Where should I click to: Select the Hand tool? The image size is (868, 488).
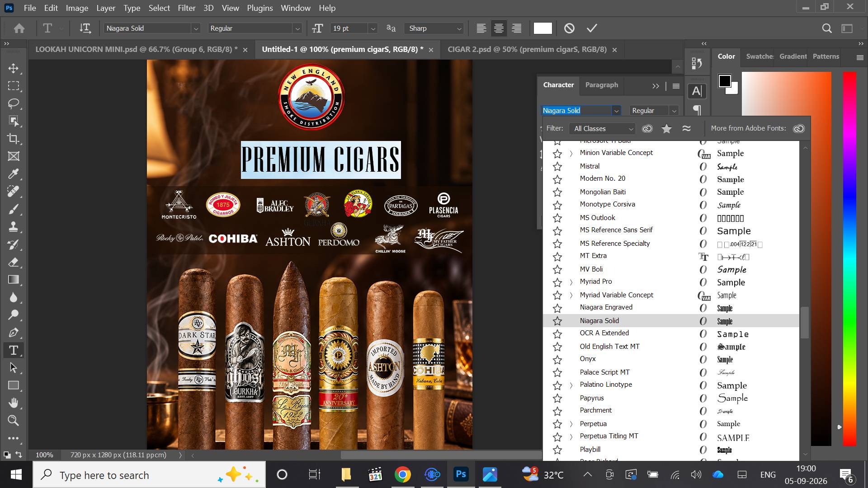pyautogui.click(x=13, y=403)
